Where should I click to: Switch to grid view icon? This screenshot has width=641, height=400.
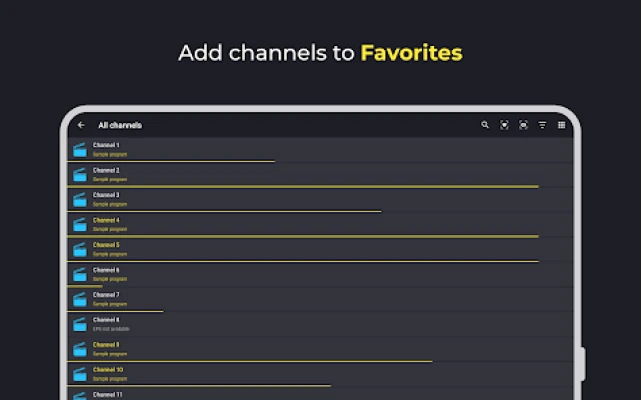[x=561, y=125]
